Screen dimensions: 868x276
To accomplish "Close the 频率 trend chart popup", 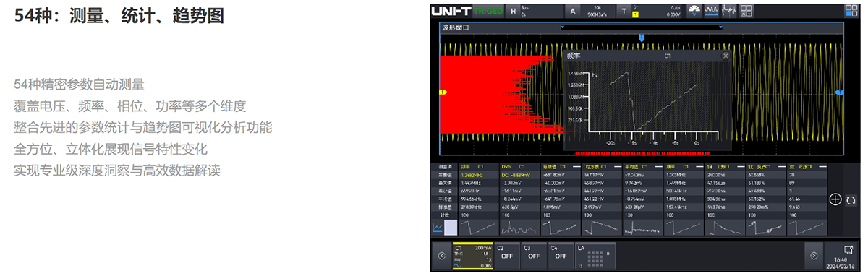I will point(726,56).
